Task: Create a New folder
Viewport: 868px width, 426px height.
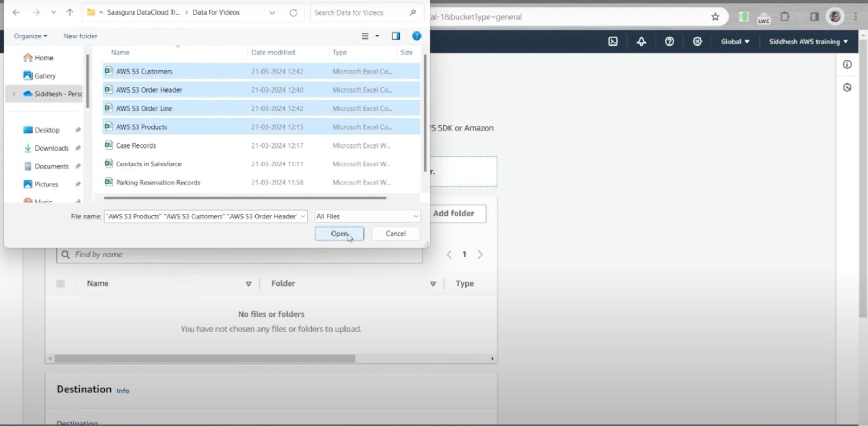Action: click(80, 36)
